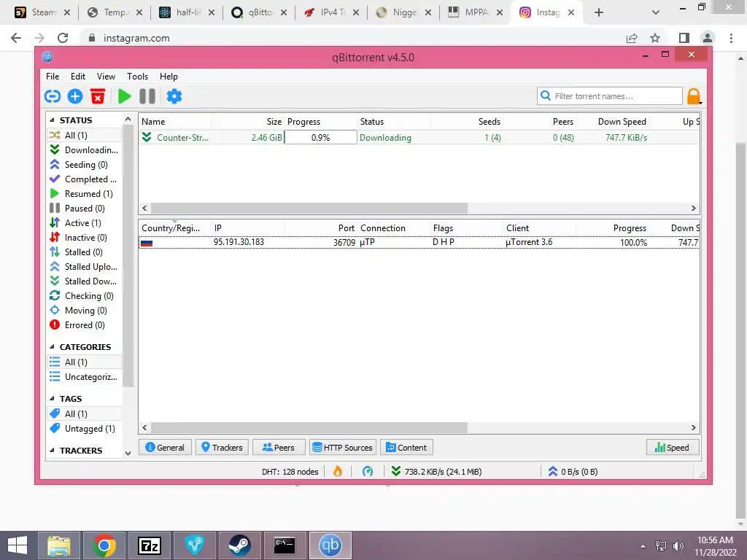Viewport: 747px width, 560px height.
Task: Open the View menu
Action: click(x=106, y=76)
